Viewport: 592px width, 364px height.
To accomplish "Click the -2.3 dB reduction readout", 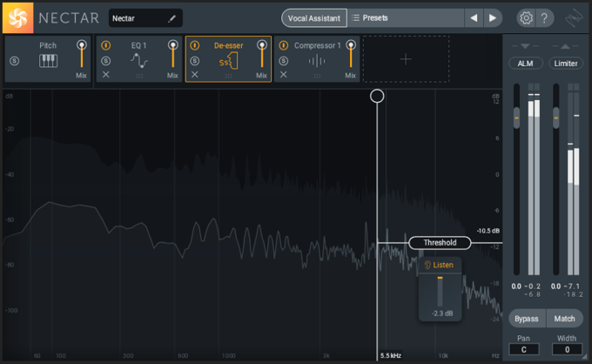I will coord(442,313).
